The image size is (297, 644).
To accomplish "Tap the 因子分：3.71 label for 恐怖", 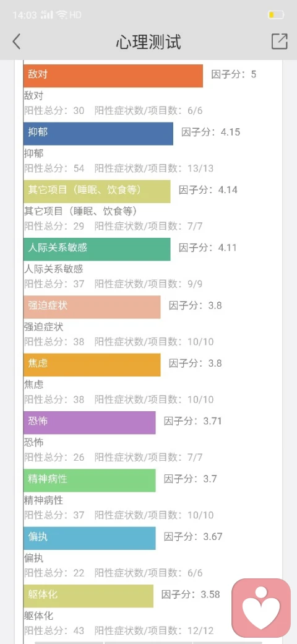I will (x=193, y=422).
